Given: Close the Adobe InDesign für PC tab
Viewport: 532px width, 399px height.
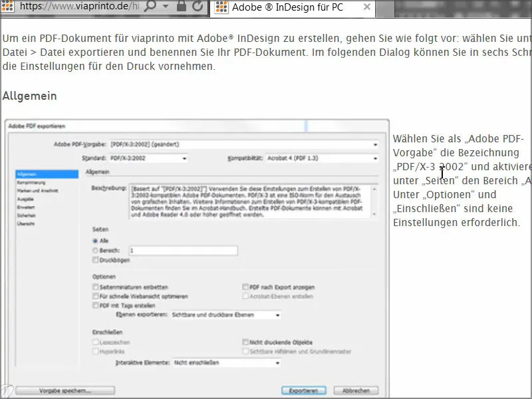Looking at the screenshot, I should click(x=367, y=7).
